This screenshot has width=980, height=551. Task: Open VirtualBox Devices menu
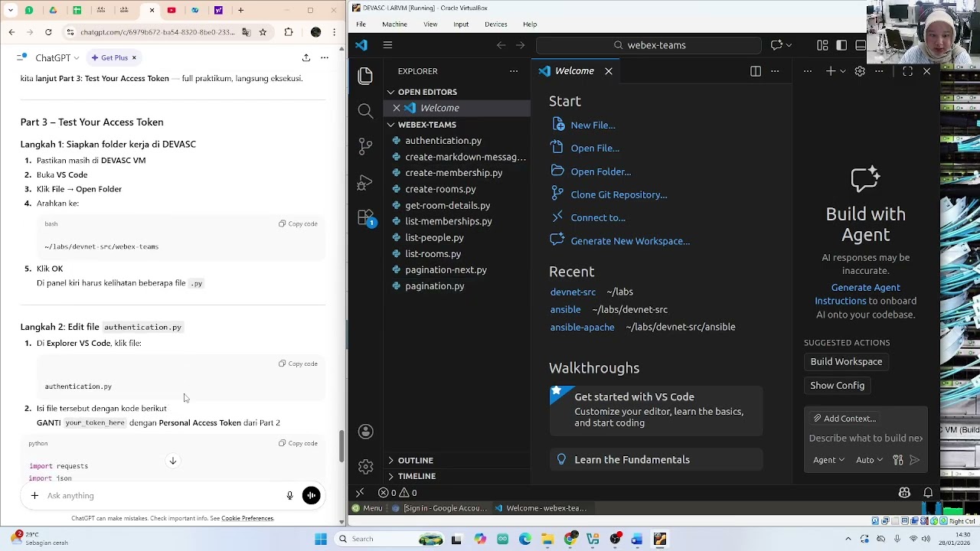pyautogui.click(x=496, y=24)
